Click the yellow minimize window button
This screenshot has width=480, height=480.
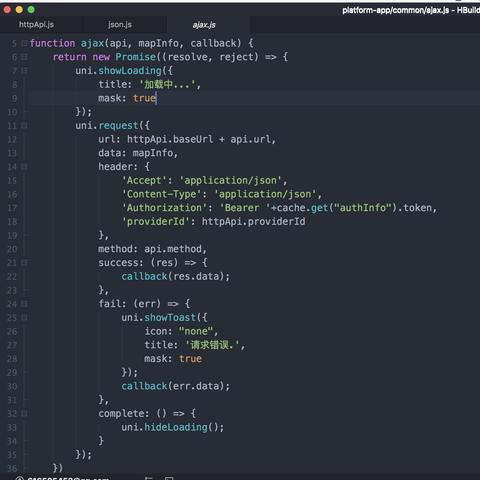pos(19,10)
